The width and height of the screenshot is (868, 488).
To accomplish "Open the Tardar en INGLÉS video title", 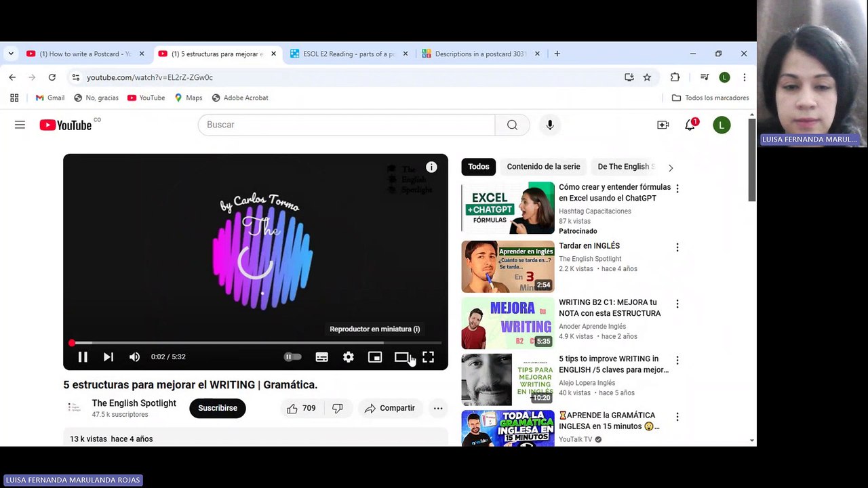I will click(x=589, y=246).
